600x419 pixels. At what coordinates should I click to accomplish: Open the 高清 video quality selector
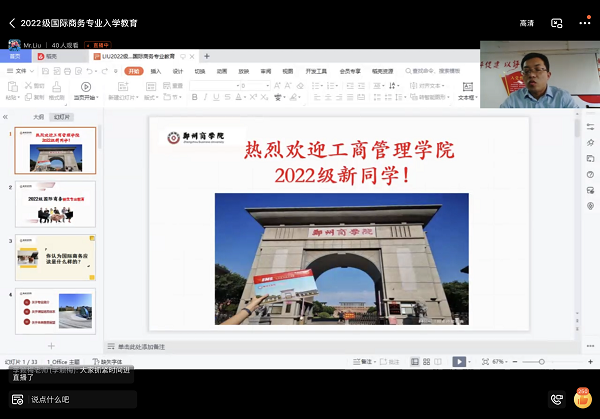[x=527, y=22]
